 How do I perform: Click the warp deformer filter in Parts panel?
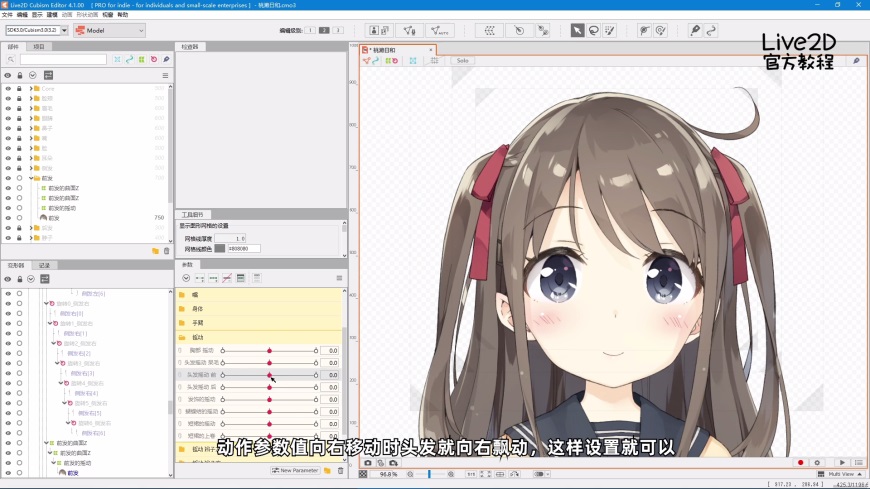pos(141,59)
